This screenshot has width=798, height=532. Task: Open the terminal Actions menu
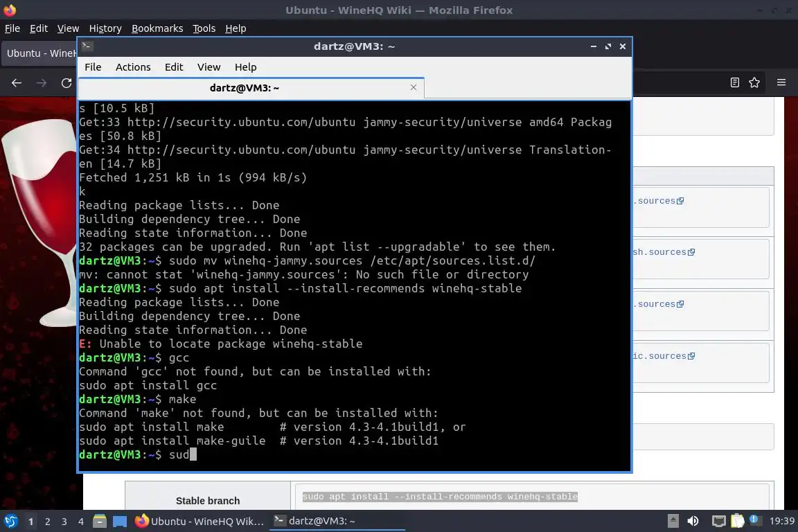[133, 67]
